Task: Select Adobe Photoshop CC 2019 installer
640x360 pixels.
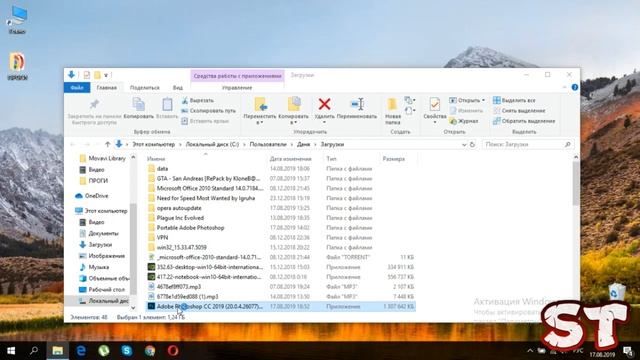Action: (280, 307)
